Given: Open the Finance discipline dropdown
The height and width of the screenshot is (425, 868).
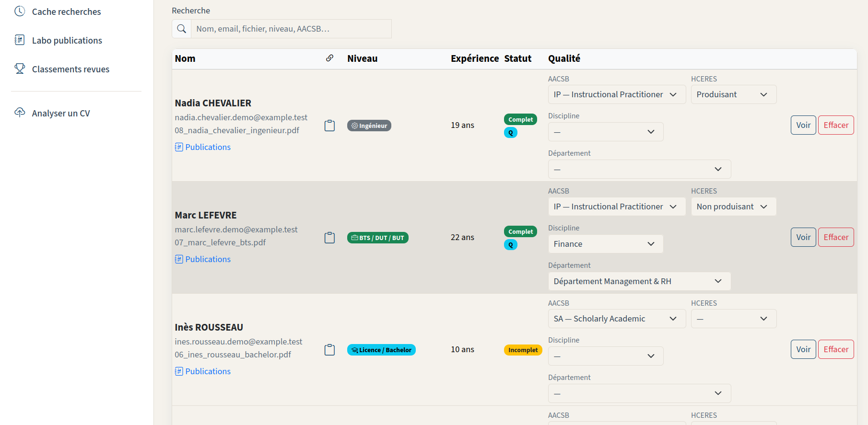Looking at the screenshot, I should tap(606, 244).
